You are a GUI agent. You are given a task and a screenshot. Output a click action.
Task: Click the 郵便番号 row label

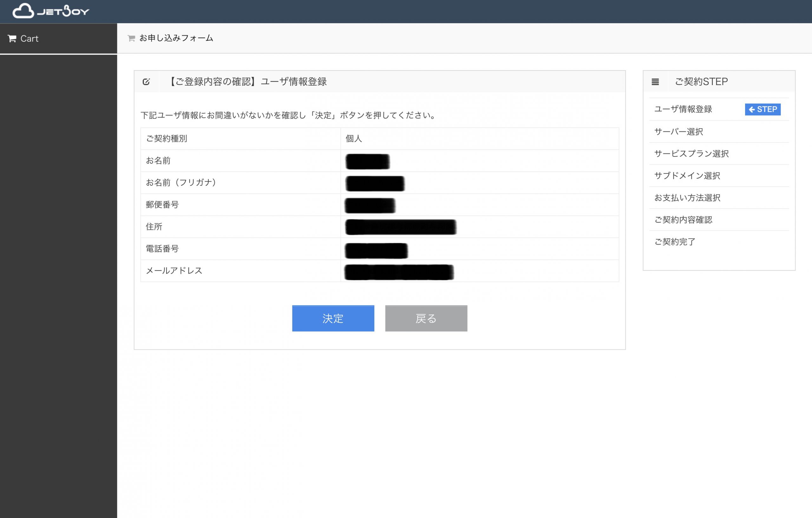[x=162, y=204]
